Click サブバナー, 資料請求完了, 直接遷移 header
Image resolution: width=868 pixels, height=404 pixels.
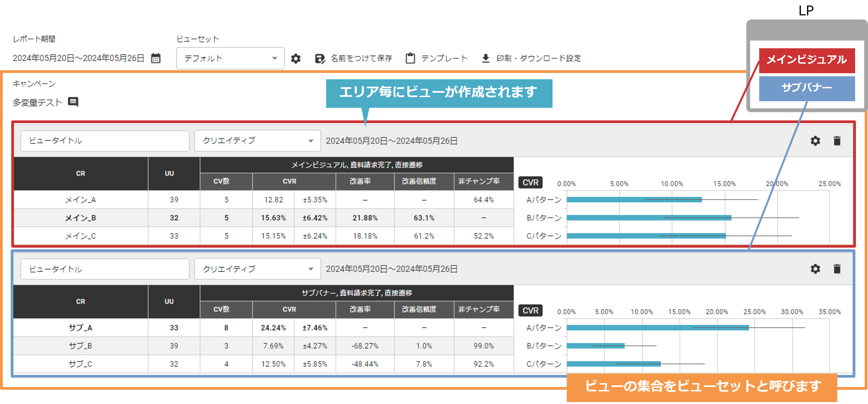point(357,293)
